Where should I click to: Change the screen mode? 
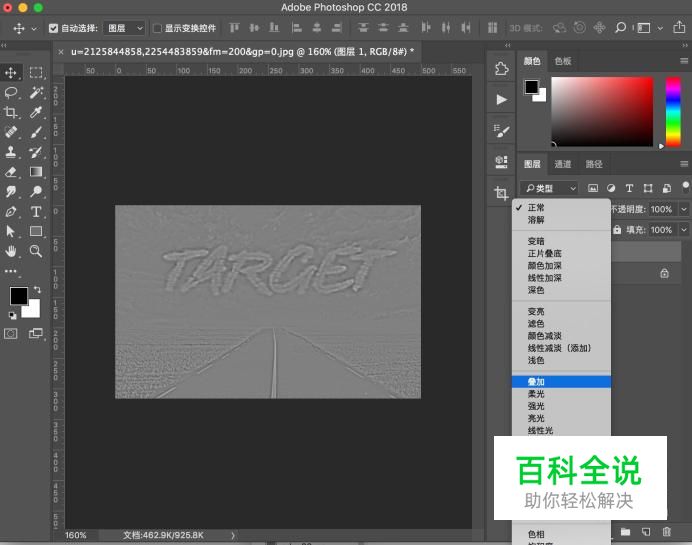click(36, 334)
